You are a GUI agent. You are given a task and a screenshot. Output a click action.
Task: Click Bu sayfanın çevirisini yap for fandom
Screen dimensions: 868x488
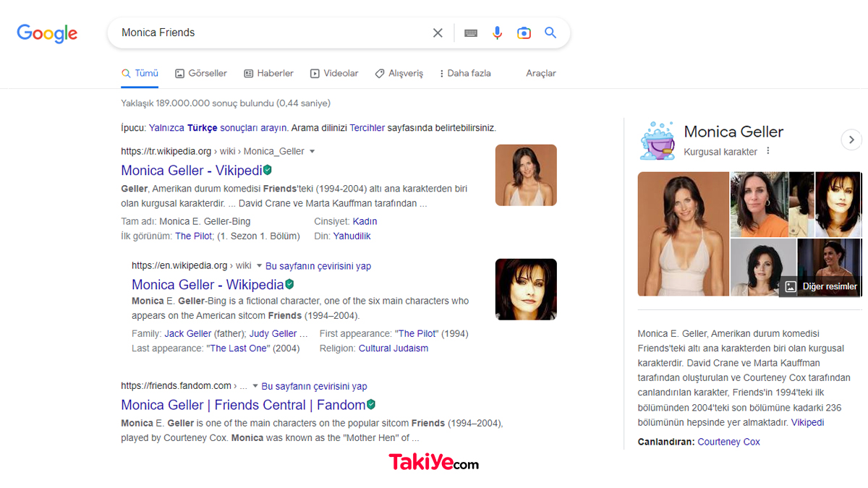click(x=315, y=386)
